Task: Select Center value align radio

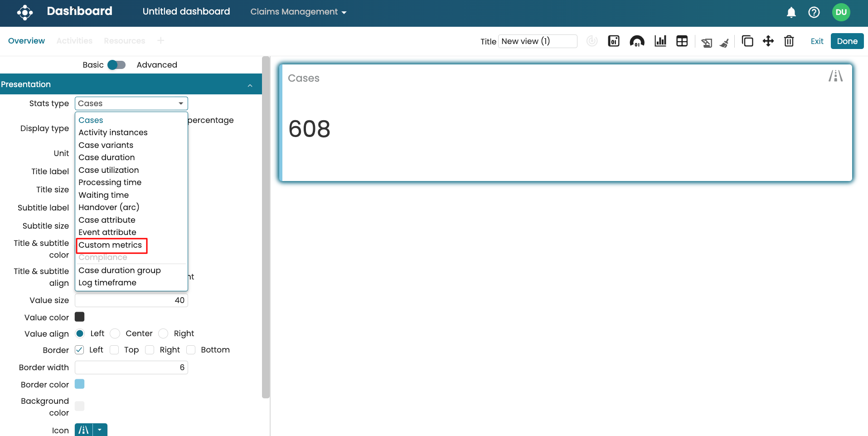Action: click(x=115, y=333)
